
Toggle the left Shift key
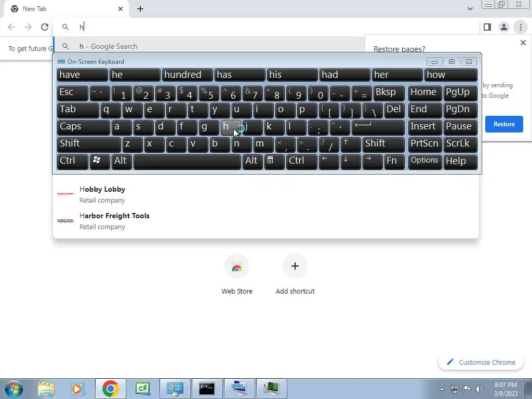(88, 145)
